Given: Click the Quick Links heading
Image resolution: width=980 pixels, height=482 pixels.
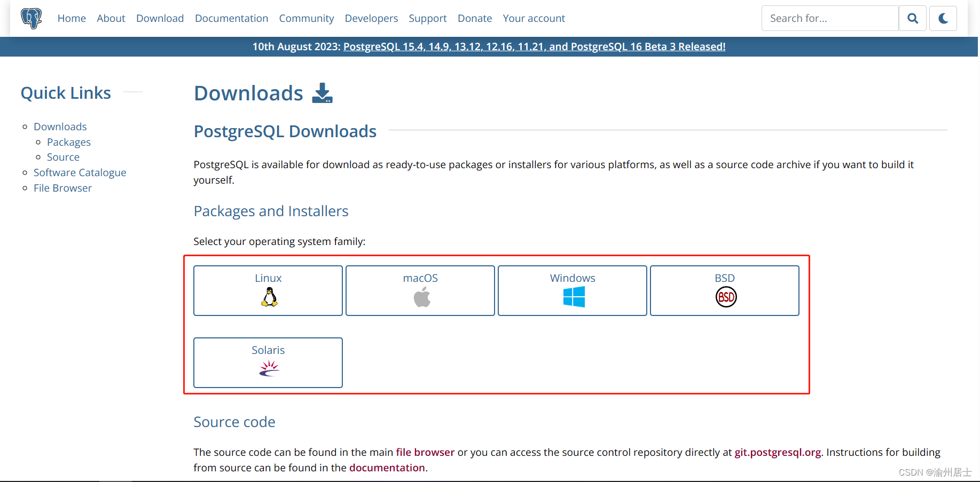Looking at the screenshot, I should [66, 93].
